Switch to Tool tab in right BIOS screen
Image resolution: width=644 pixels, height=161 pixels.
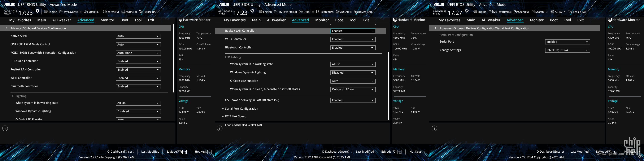tap(567, 20)
